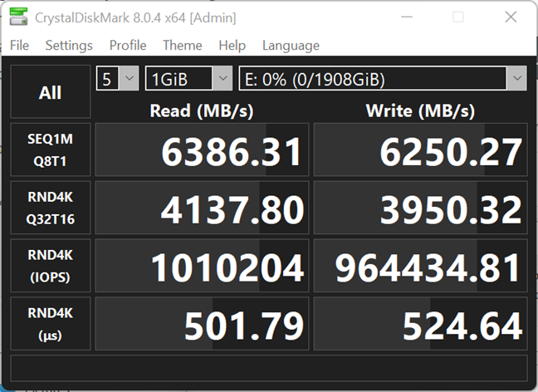538x392 pixels.
Task: Start the SEQ1M Q8T1 test
Action: pyautogui.click(x=51, y=149)
